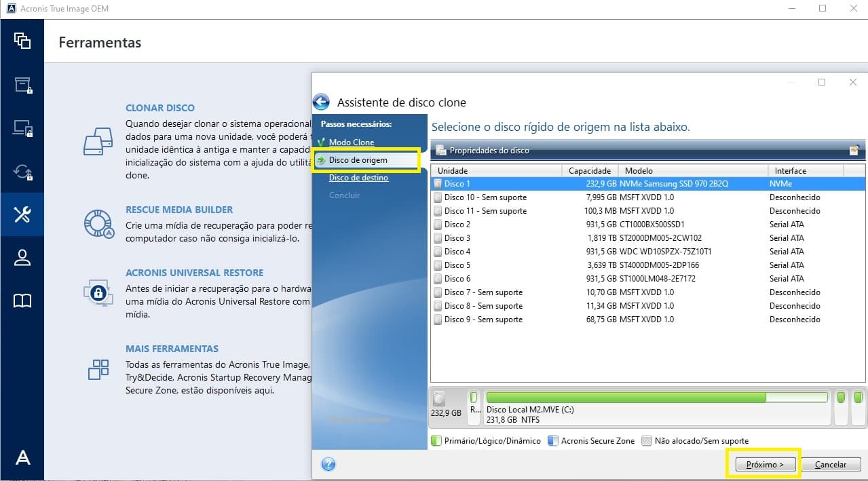
Task: Click the Mais Ferramentas squares icon
Action: 98,369
